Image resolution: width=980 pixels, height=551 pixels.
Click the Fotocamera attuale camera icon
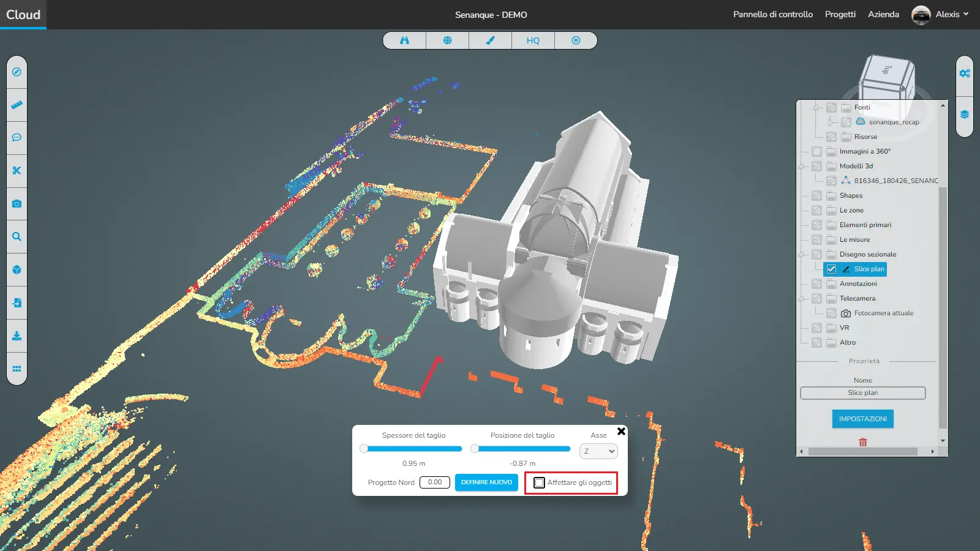tap(846, 313)
